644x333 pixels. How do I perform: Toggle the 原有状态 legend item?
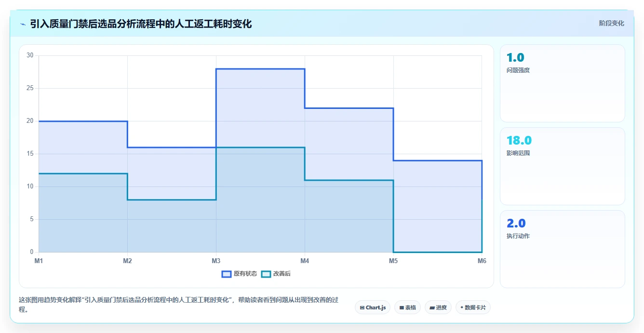tap(239, 274)
